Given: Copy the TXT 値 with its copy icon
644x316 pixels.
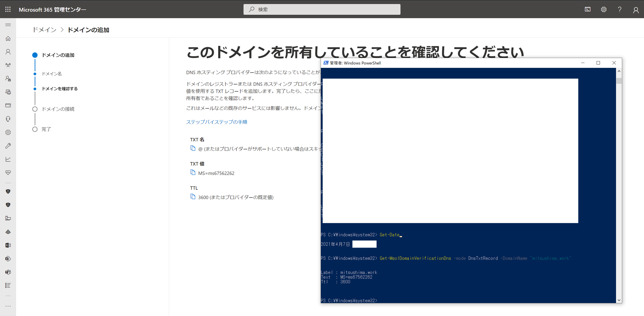Looking at the screenshot, I should point(193,173).
